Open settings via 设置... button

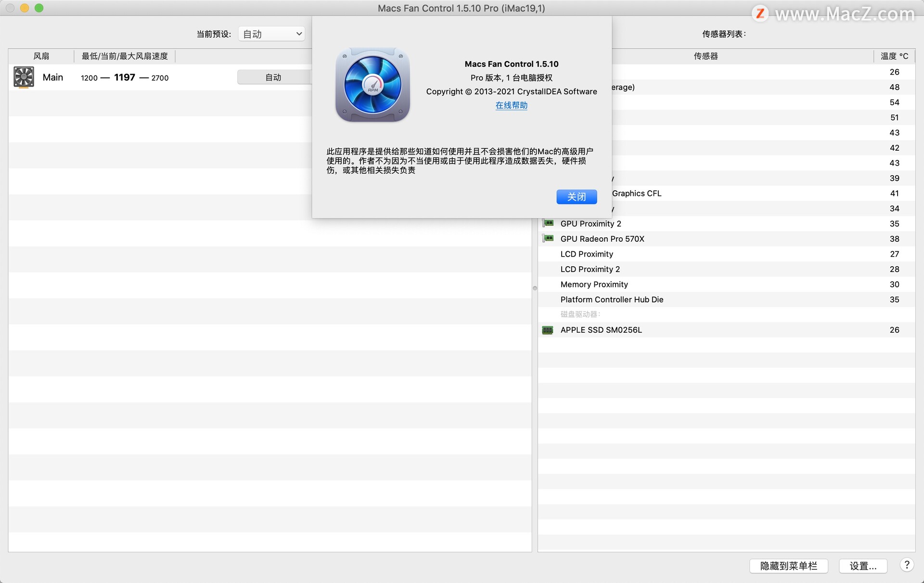[863, 566]
